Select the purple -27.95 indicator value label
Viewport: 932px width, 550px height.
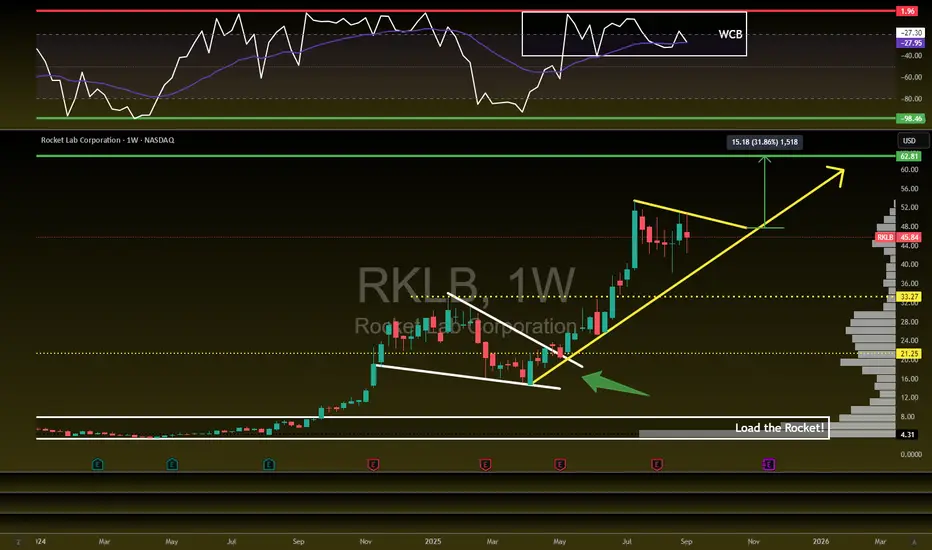click(x=911, y=43)
